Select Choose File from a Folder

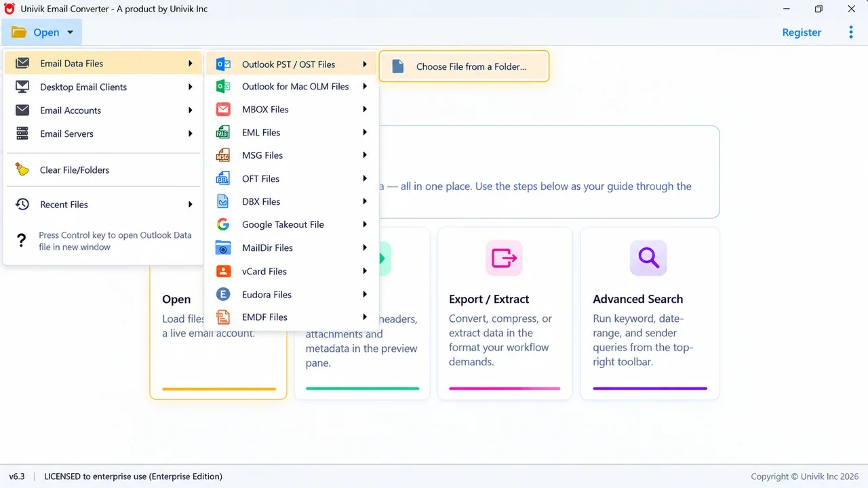coord(464,66)
